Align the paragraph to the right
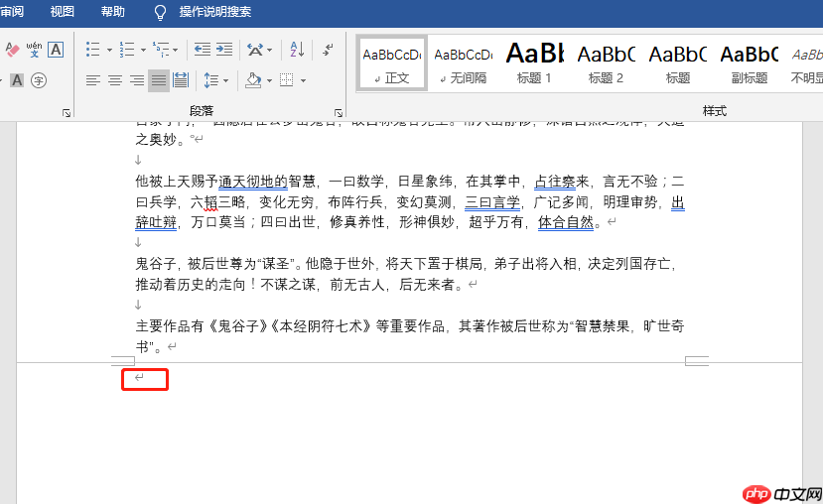 137,80
